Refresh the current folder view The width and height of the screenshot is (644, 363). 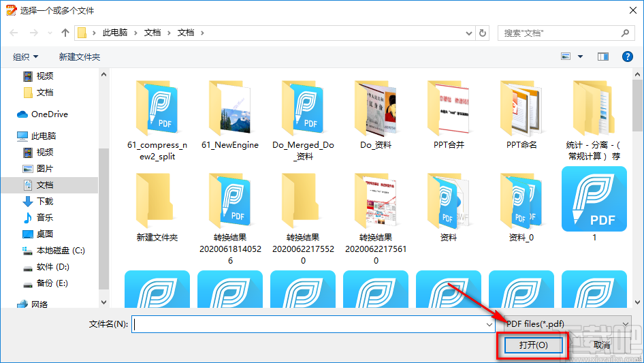click(x=483, y=33)
